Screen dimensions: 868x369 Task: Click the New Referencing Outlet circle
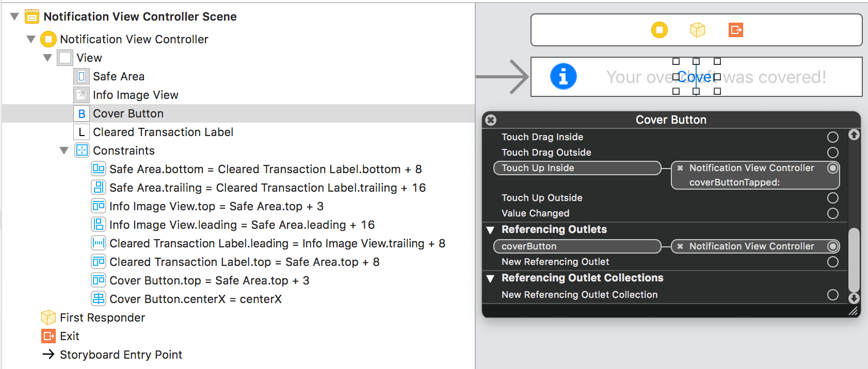(x=832, y=262)
